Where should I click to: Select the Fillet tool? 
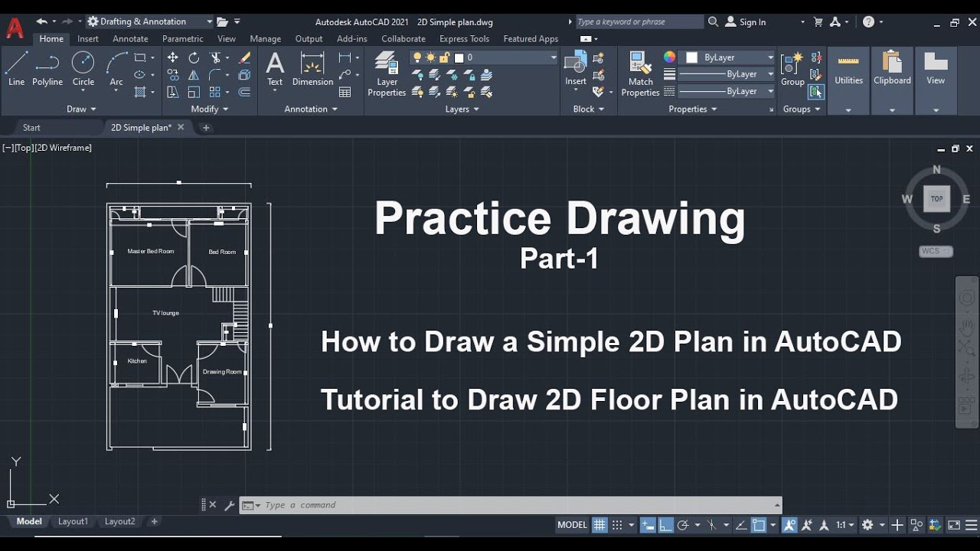click(x=216, y=75)
